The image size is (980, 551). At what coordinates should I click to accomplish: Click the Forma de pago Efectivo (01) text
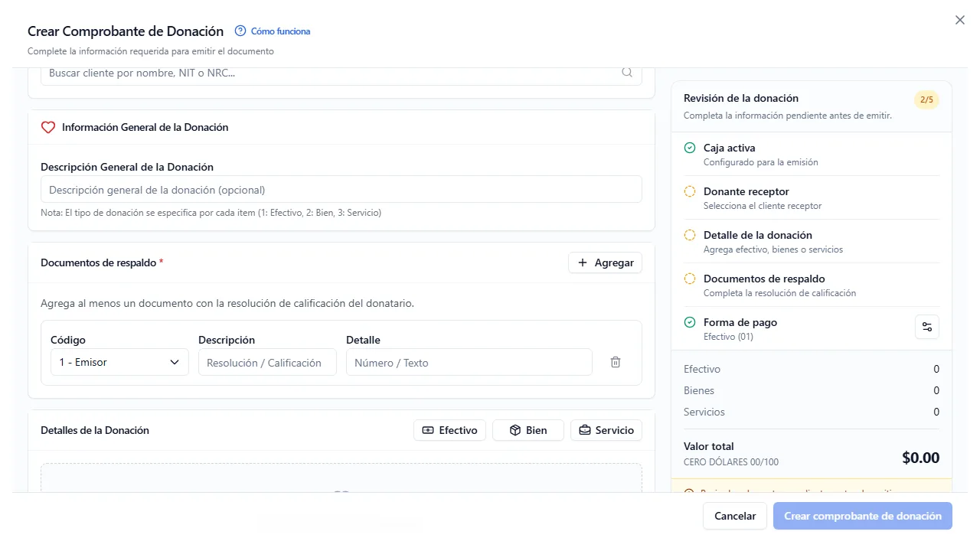point(728,337)
